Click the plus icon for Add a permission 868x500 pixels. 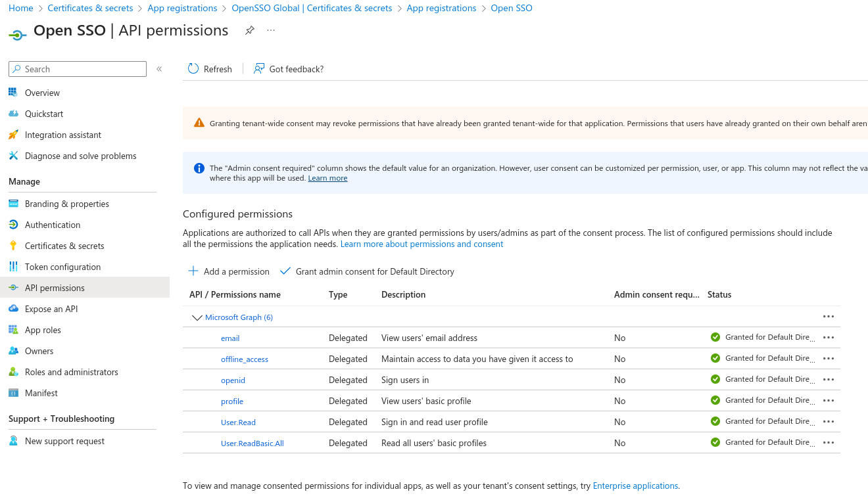(x=193, y=271)
